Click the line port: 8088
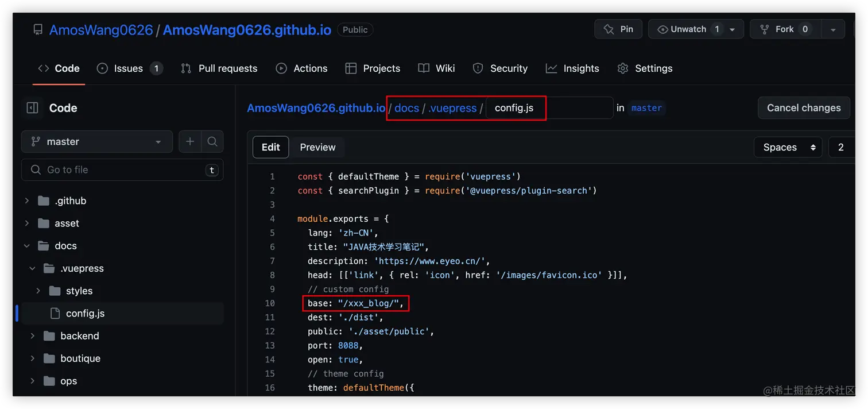Image resolution: width=868 pixels, height=409 pixels. (x=335, y=345)
